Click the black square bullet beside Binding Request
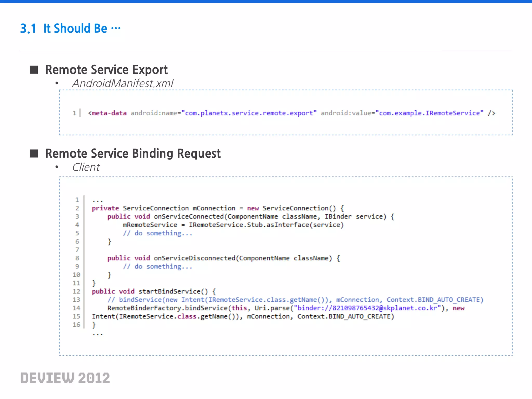The width and height of the screenshot is (532, 399). (34, 154)
